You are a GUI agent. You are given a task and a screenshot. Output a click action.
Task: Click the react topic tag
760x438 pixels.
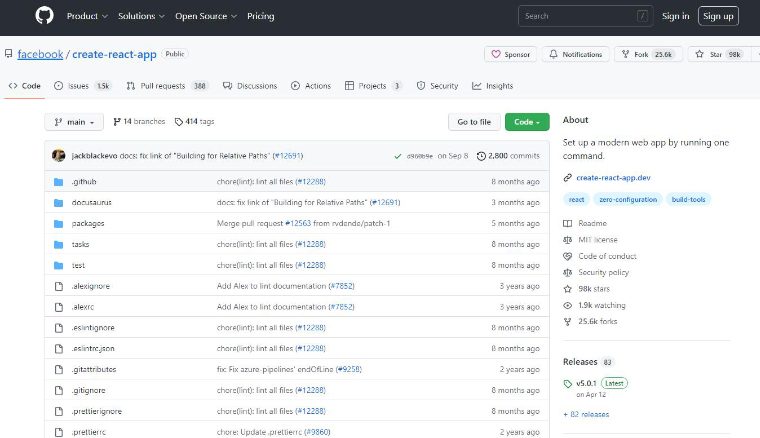pyautogui.click(x=576, y=200)
